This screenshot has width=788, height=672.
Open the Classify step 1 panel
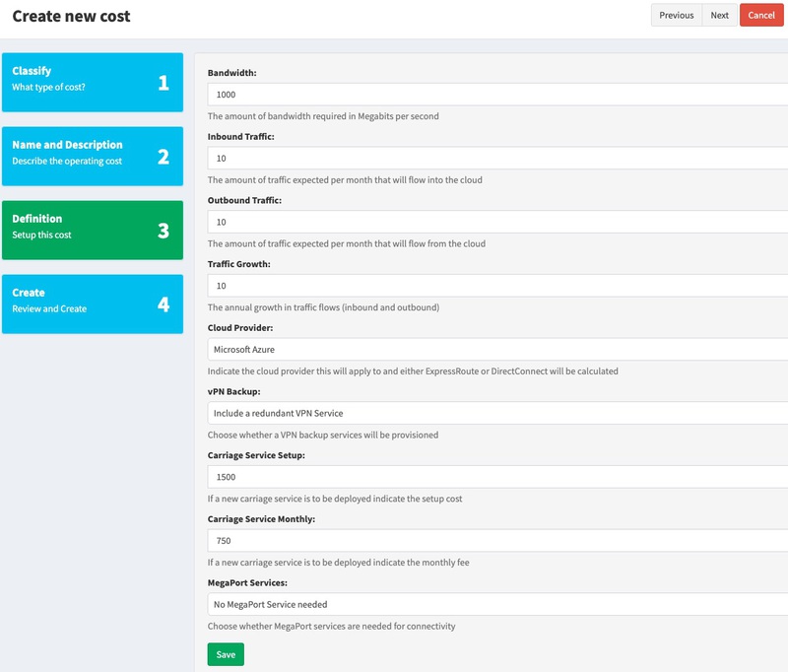(93, 83)
